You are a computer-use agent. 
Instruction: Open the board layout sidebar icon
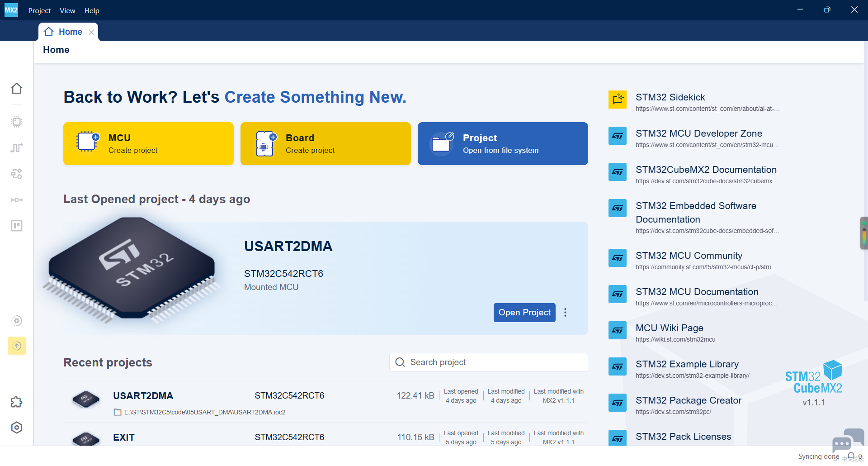pyautogui.click(x=17, y=226)
